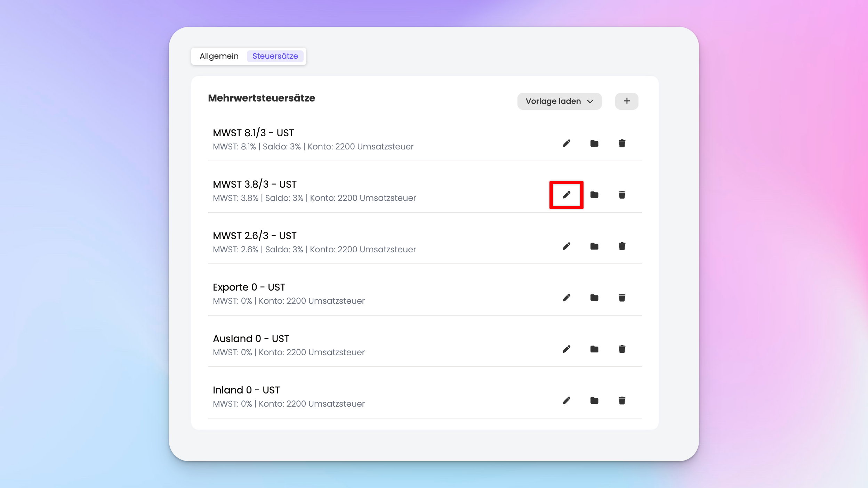Delete the MWST 8.1/3 - UST rate
This screenshot has width=868, height=488.
point(622,143)
